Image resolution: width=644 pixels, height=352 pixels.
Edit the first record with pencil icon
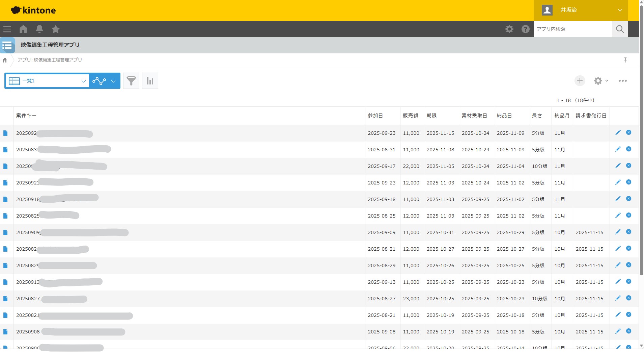pos(618,133)
